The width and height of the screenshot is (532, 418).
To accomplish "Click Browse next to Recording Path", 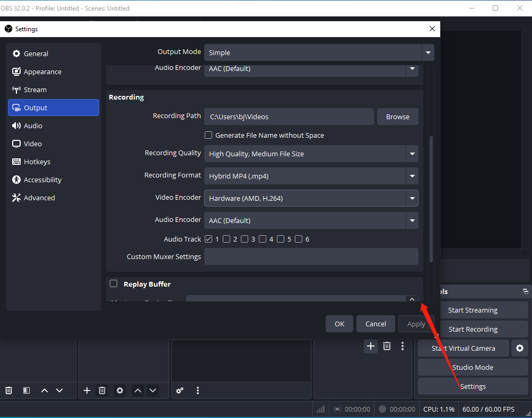I will (x=397, y=117).
